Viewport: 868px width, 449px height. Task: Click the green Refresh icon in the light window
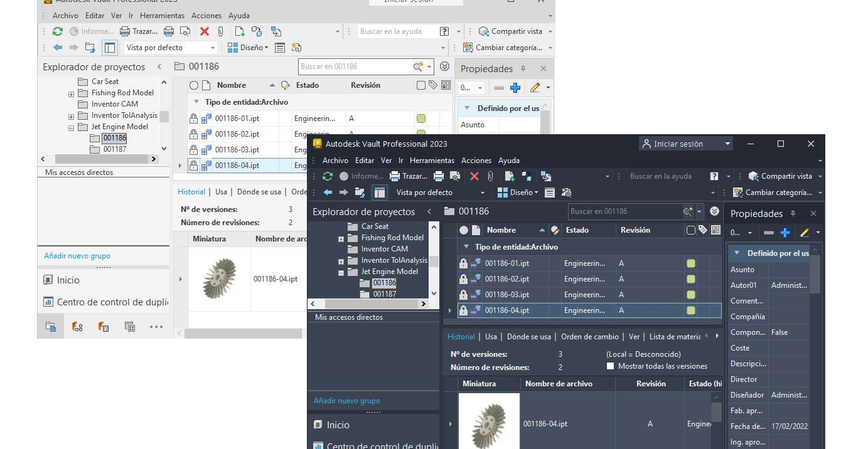58,31
